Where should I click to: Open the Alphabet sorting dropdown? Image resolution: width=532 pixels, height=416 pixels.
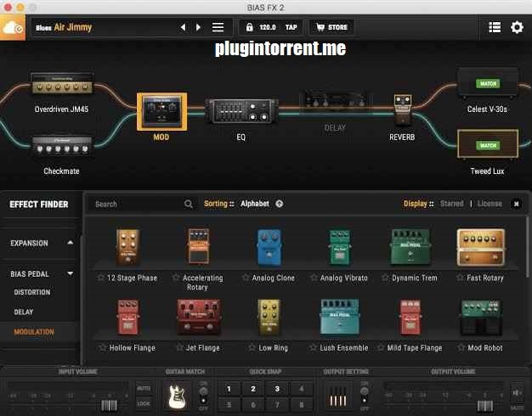coord(255,204)
